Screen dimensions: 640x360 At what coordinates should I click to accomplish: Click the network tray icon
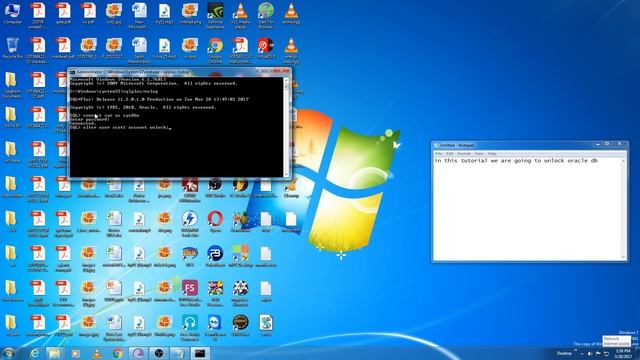[x=607, y=353]
